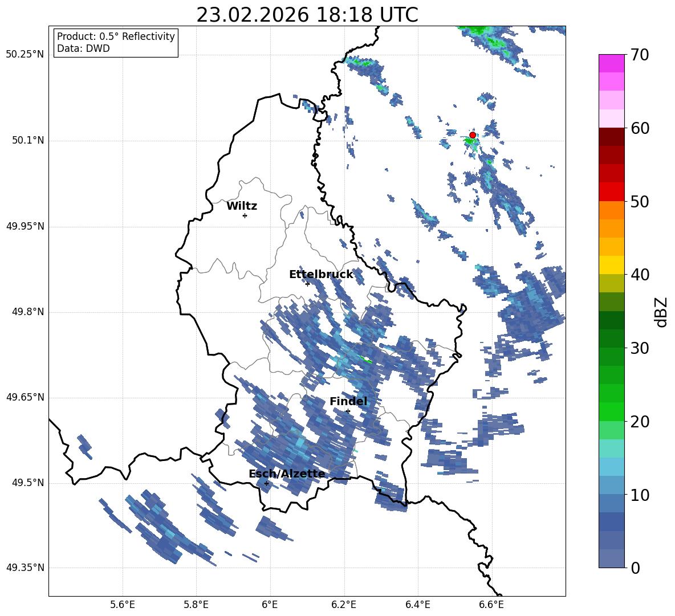675x616 pixels.
Task: Click the 5.6°E longitude label
Action: coord(123,605)
